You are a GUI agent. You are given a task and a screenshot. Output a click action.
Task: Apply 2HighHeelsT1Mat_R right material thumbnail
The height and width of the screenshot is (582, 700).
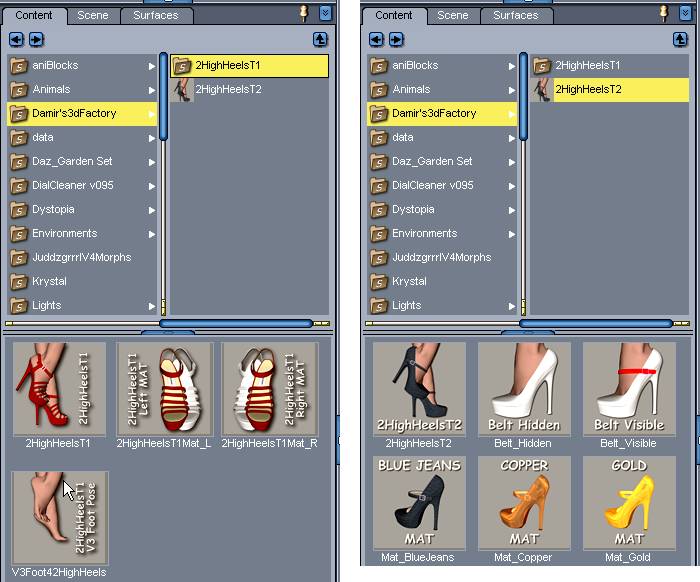pos(270,388)
